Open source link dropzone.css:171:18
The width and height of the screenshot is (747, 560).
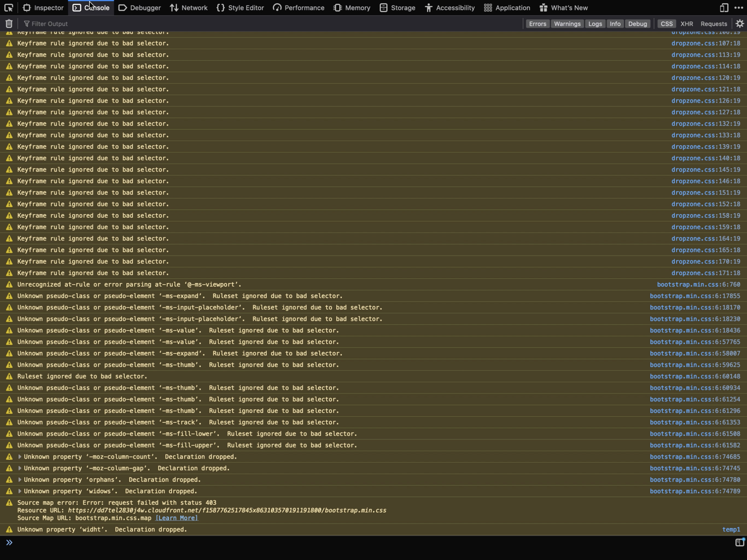coord(705,273)
